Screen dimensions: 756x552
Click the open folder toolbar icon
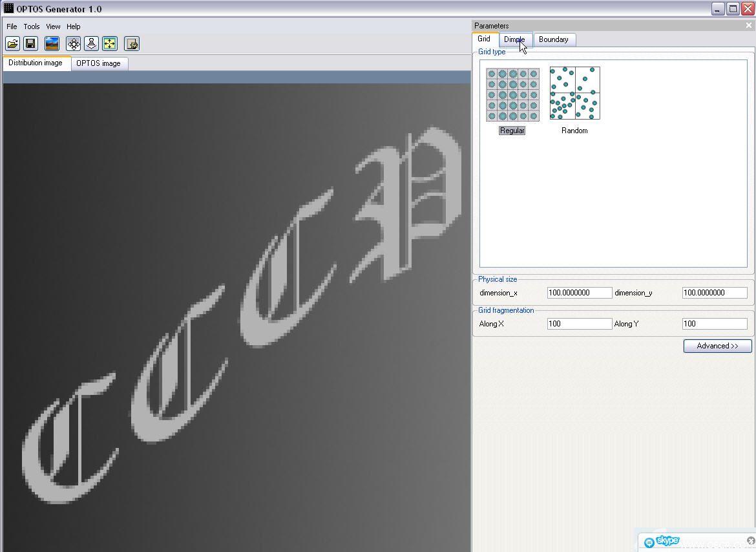[12, 44]
